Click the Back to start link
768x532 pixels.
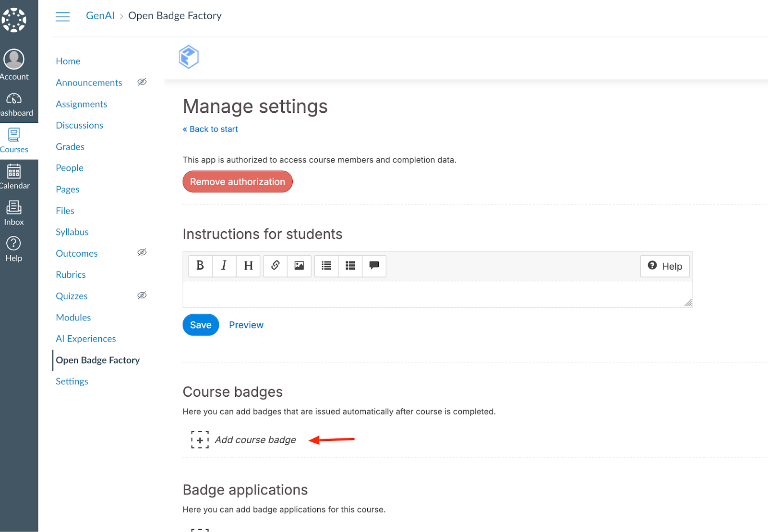210,129
